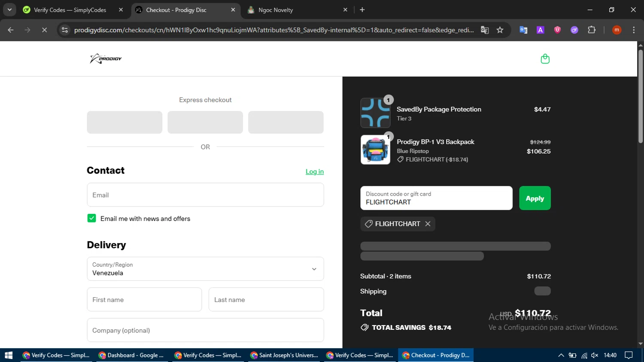Stop page loading with X button
Screen dimensions: 644x362
click(44, 30)
